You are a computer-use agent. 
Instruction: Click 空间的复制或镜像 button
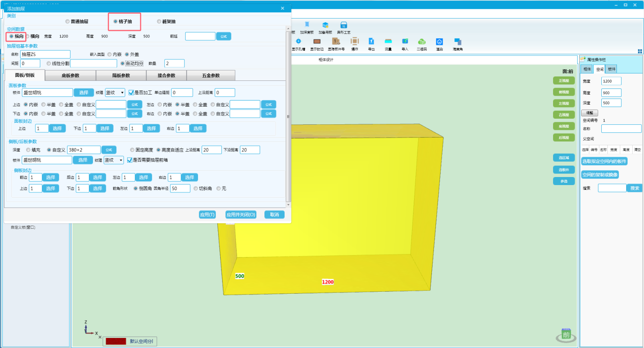tap(600, 175)
